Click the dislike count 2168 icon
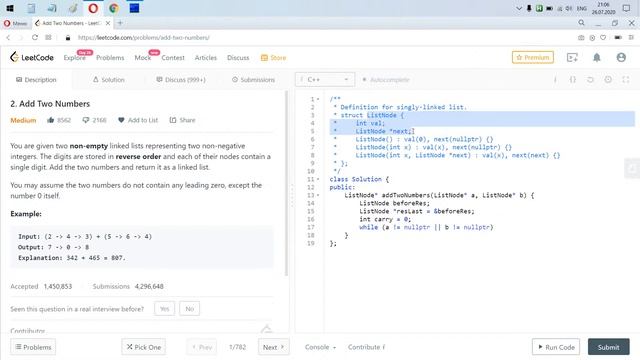This screenshot has width=640, height=360. tap(86, 120)
